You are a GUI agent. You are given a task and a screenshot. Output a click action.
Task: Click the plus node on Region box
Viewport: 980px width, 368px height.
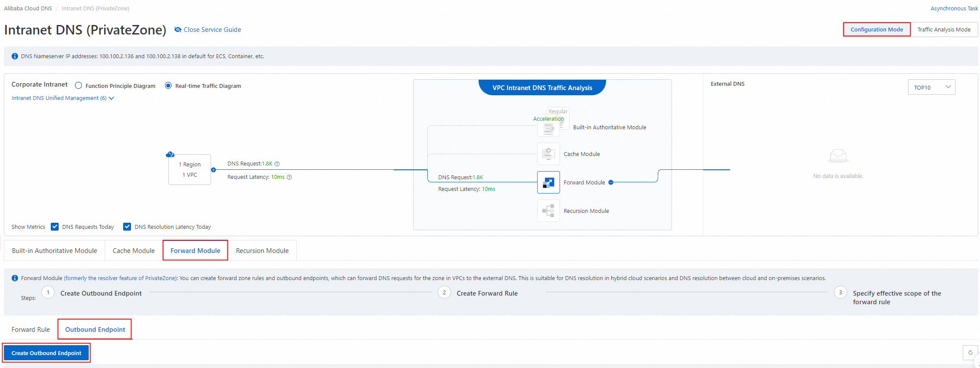pyautogui.click(x=213, y=170)
